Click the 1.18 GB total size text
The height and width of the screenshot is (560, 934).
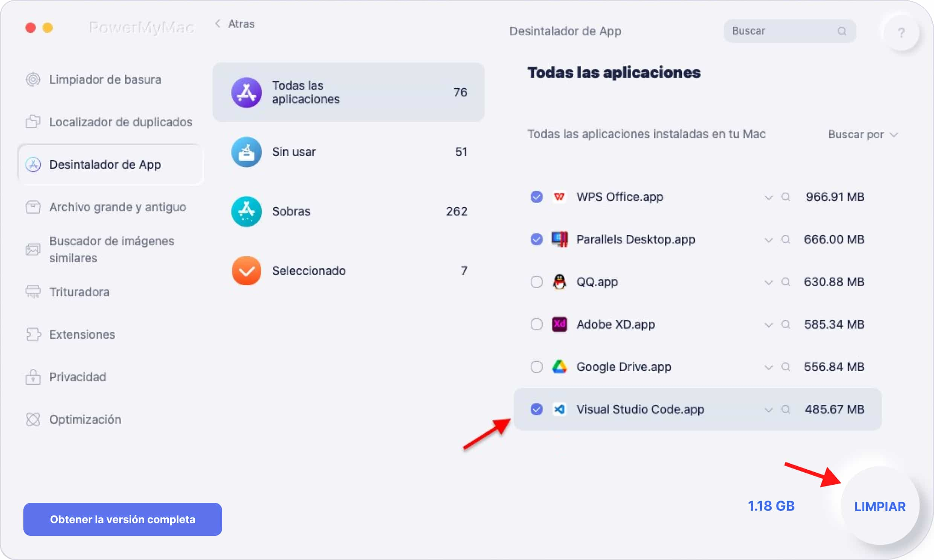[771, 506]
